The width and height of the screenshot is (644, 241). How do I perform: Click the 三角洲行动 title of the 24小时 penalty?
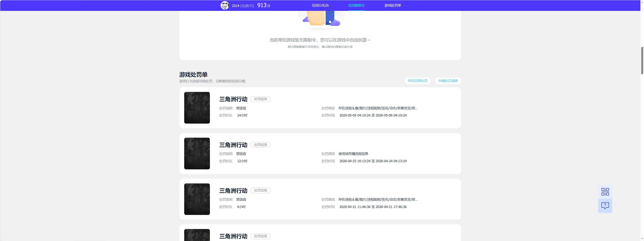tap(233, 99)
